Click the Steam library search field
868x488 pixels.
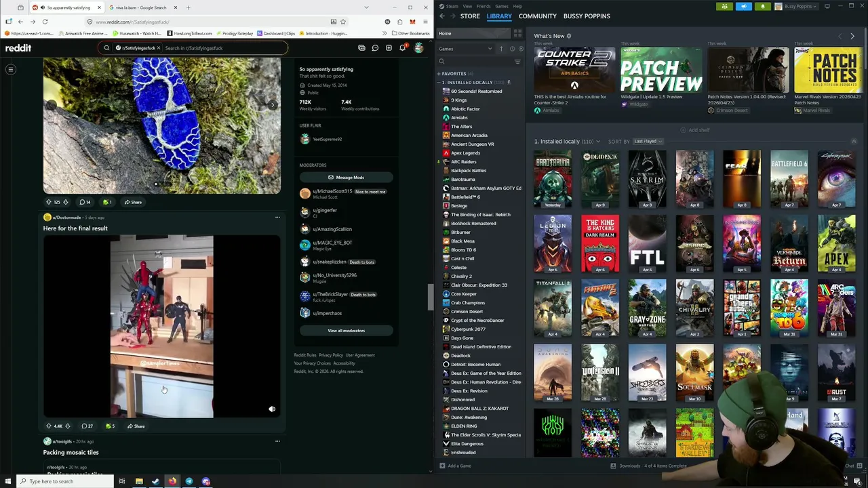click(x=475, y=62)
